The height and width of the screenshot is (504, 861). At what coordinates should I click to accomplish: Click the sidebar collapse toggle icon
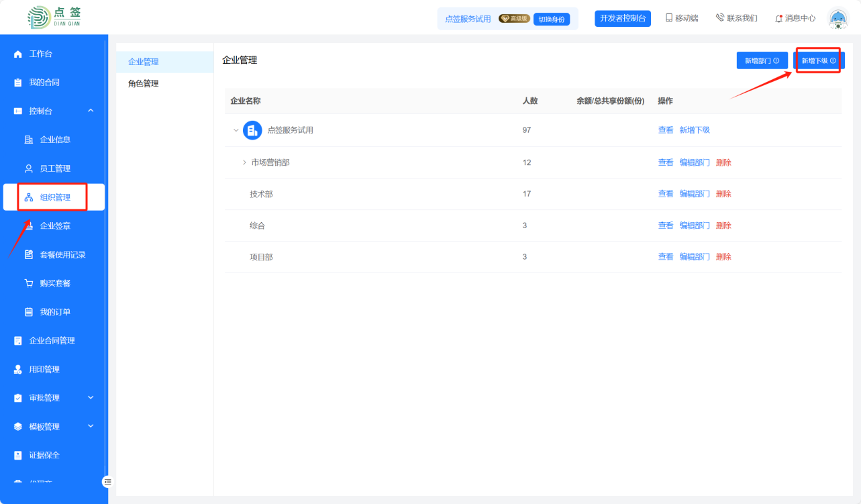pyautogui.click(x=108, y=481)
